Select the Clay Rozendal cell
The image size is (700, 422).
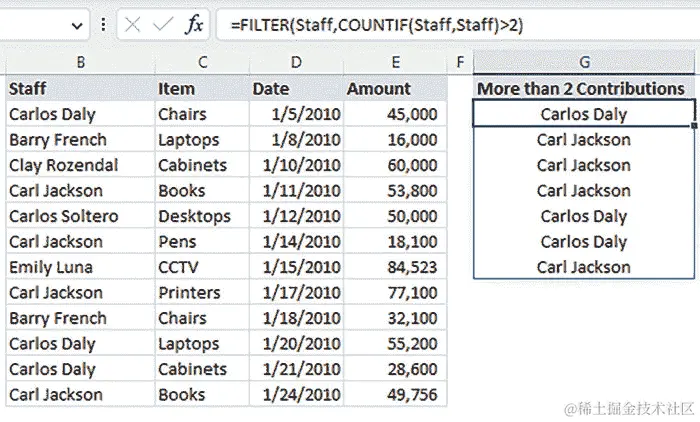(x=80, y=165)
